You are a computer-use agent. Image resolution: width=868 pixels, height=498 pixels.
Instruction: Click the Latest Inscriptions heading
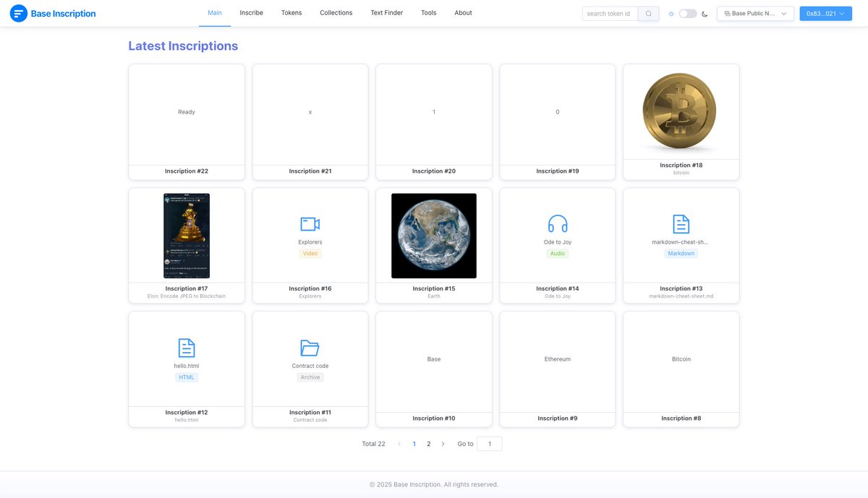pyautogui.click(x=183, y=46)
